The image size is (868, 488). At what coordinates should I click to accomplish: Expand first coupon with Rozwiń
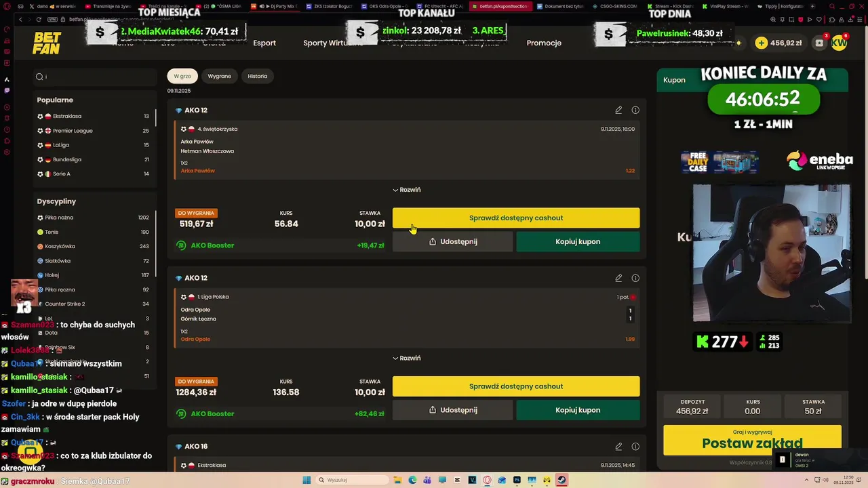407,190
